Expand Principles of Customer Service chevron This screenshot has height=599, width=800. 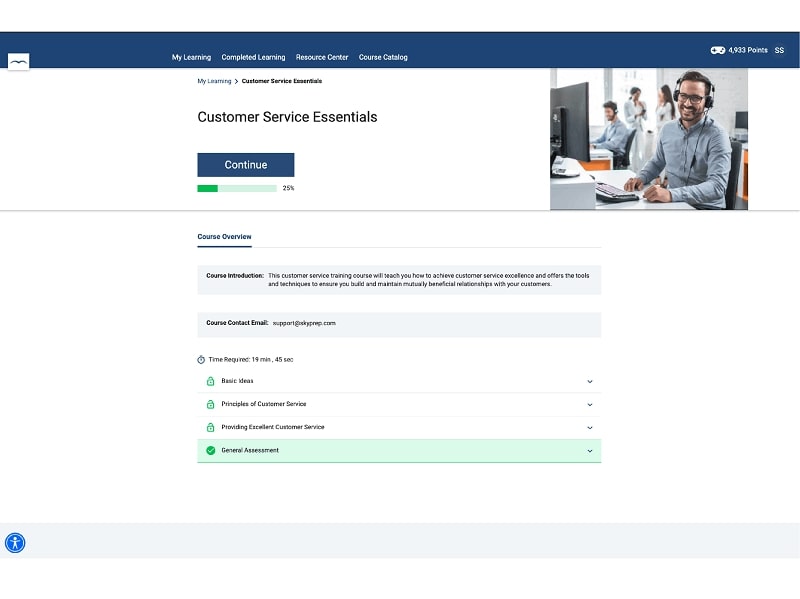[x=589, y=404]
